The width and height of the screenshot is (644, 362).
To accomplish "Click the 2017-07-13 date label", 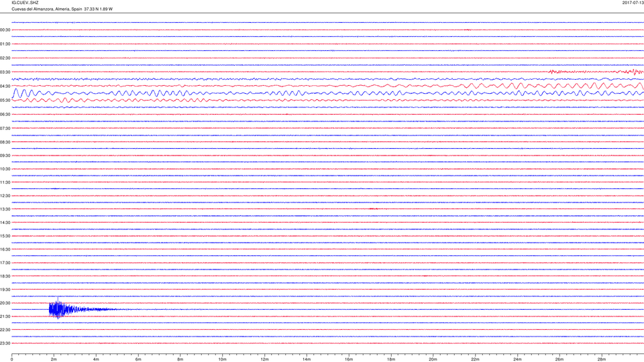I will click(633, 3).
